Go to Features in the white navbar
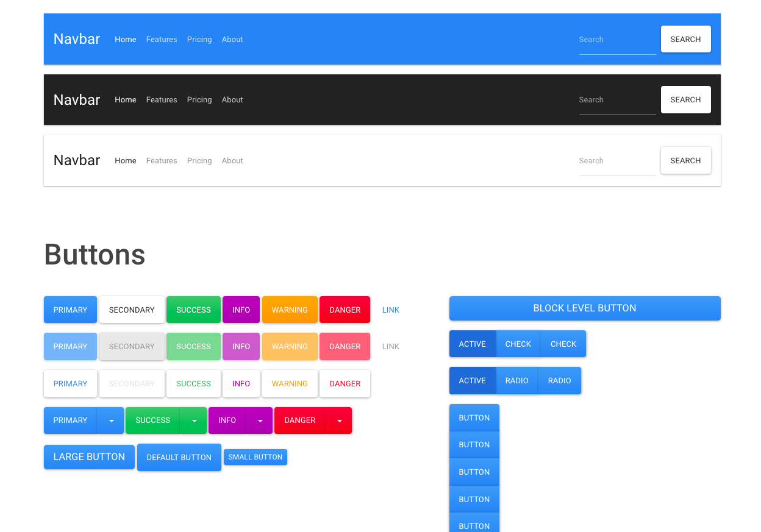The height and width of the screenshot is (532, 761). (162, 160)
